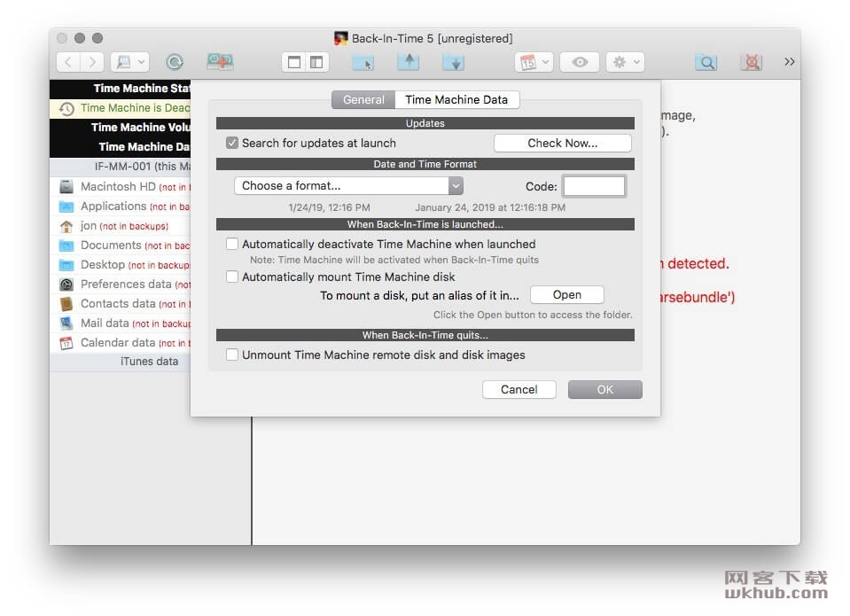The image size is (850, 616).
Task: Select iTunes data in the sidebar
Action: click(121, 362)
